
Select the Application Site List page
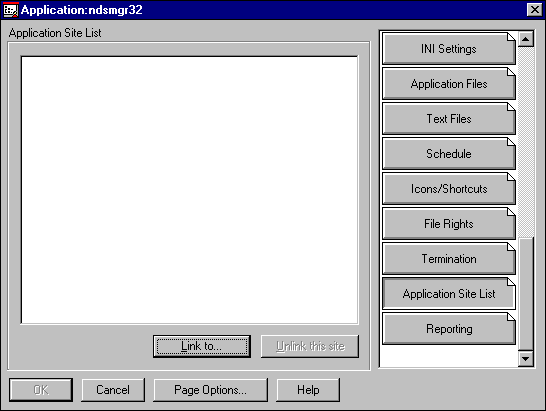tap(449, 294)
